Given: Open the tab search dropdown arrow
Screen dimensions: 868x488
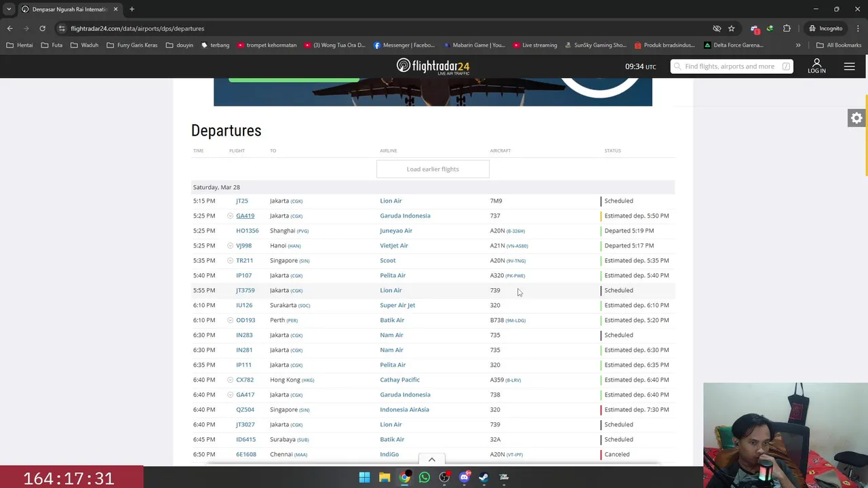Looking at the screenshot, I should click(x=9, y=9).
